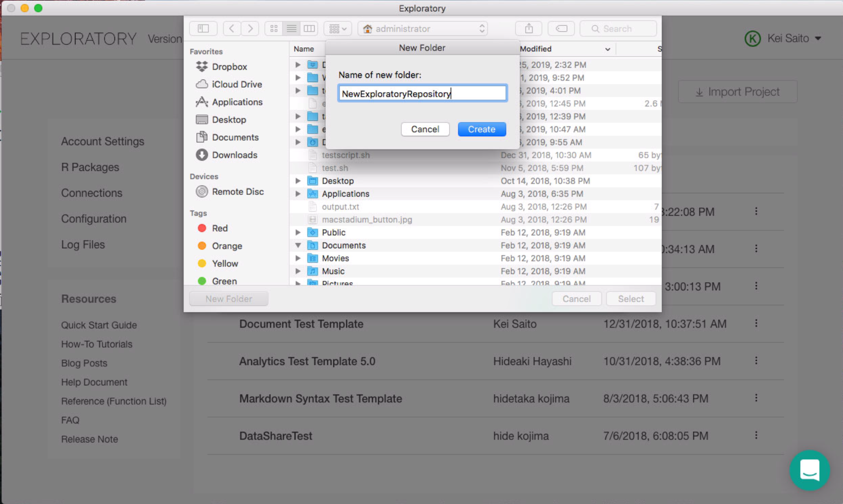843x504 pixels.
Task: Click the Select button in file dialog
Action: pos(631,298)
